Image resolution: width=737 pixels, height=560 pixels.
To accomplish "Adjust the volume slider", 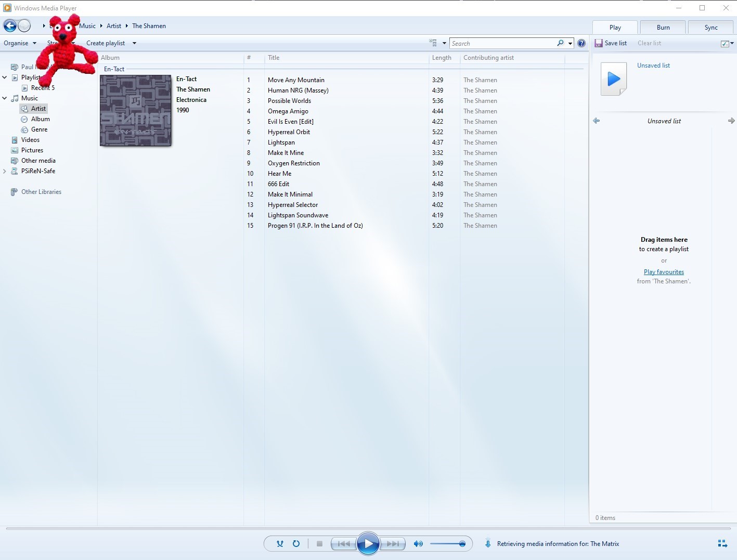I will click(x=447, y=544).
